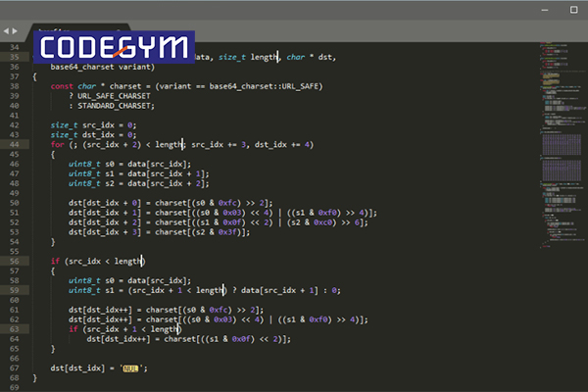Click 'base64_charset variant' parameter text
Image resolution: width=588 pixels, height=392 pixels.
[x=102, y=67]
